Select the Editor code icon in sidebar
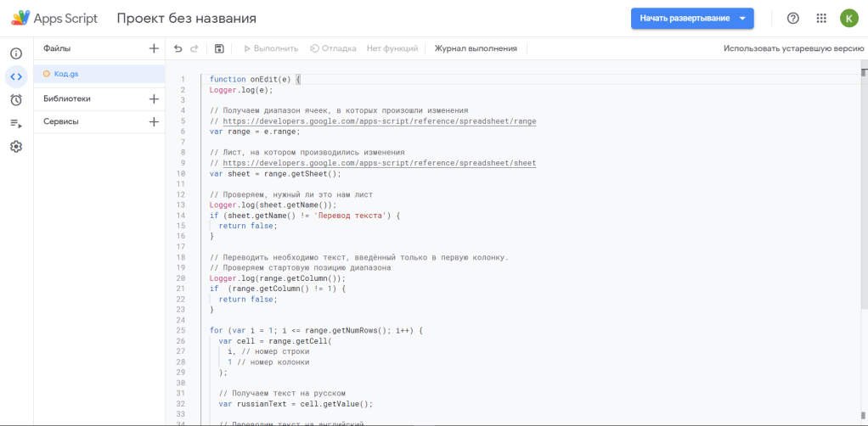The width and height of the screenshot is (868, 426). point(15,76)
